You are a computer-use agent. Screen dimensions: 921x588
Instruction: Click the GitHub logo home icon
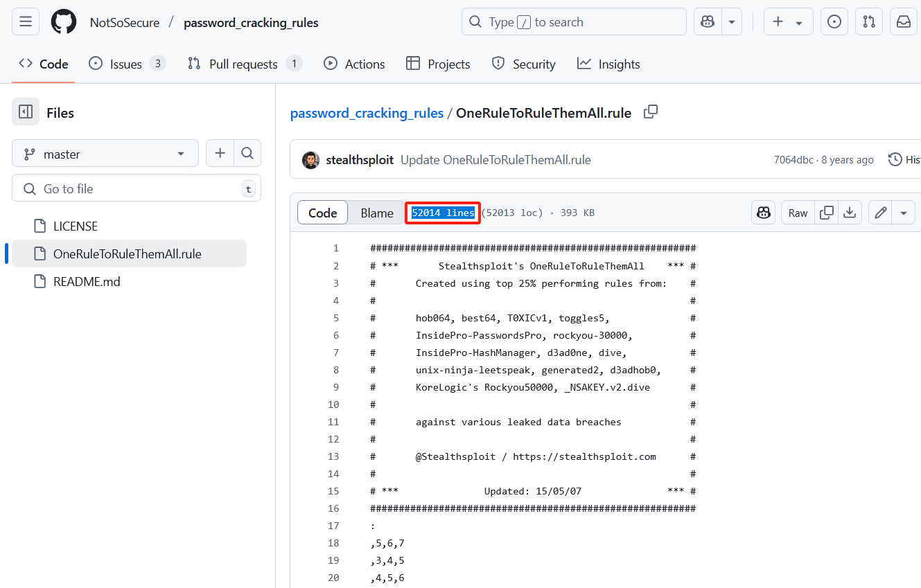(x=64, y=22)
